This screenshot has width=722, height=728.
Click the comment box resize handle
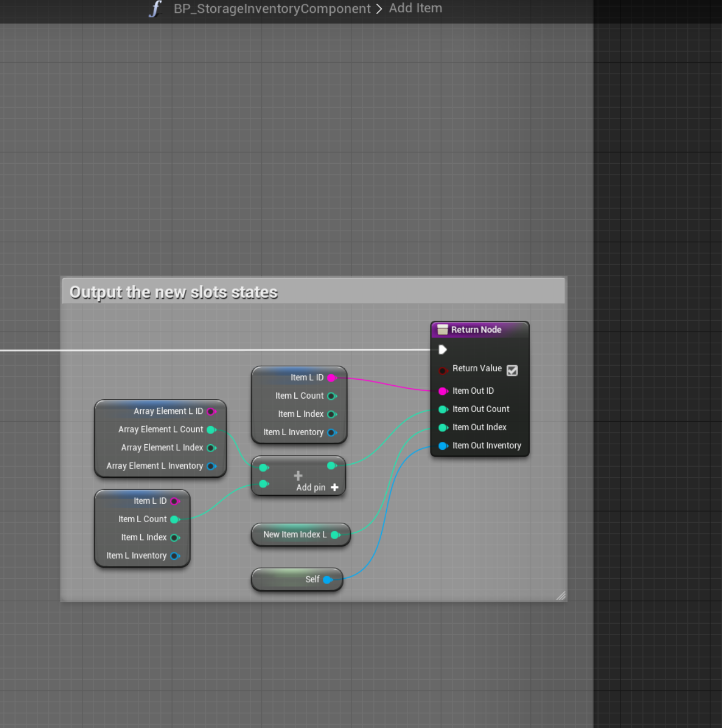coord(561,596)
